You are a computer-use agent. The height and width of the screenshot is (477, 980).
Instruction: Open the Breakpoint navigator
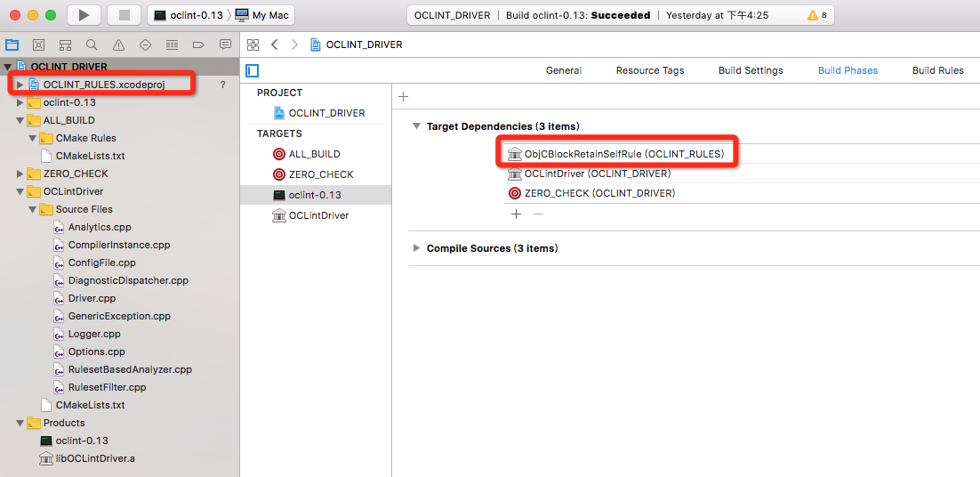[198, 45]
